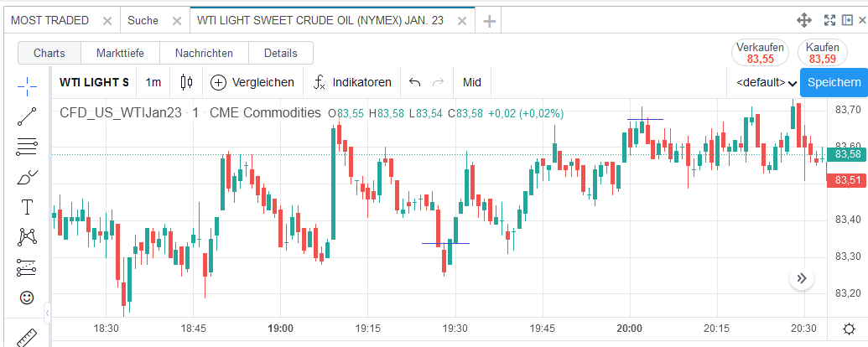
Task: Collapse the drawing toolbar side handle
Action: [48, 313]
